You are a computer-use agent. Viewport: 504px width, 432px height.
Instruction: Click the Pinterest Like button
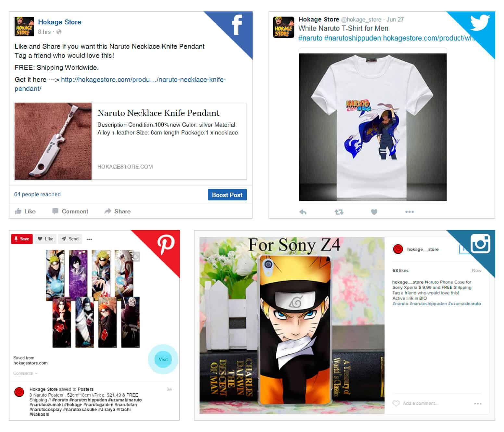coord(45,239)
